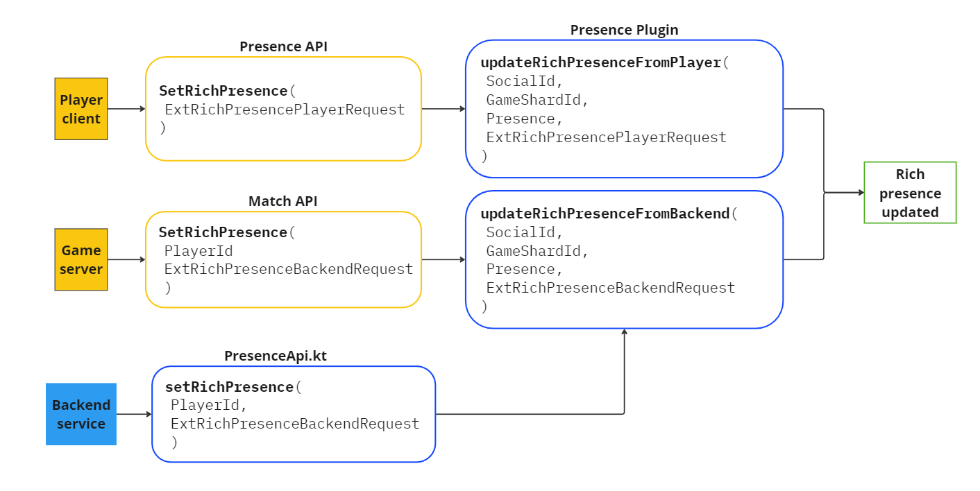Click the updateRichPresenceFromBackend function name

[x=605, y=213]
